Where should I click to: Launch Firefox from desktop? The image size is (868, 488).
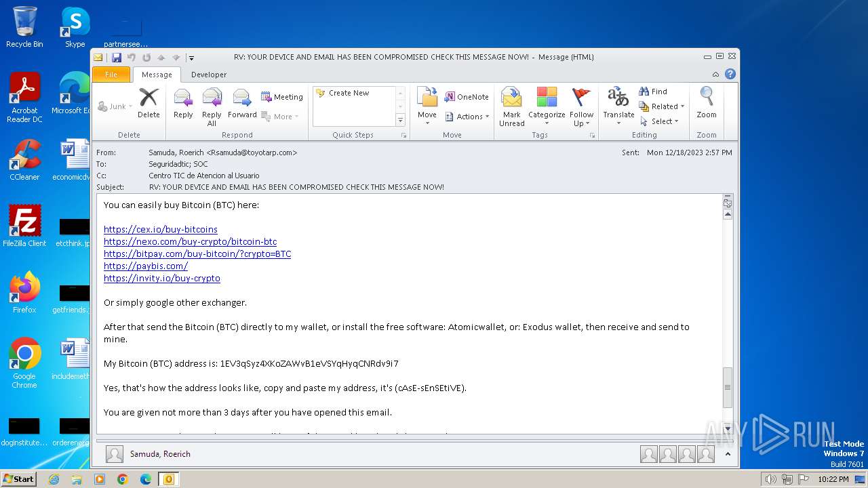coord(24,293)
